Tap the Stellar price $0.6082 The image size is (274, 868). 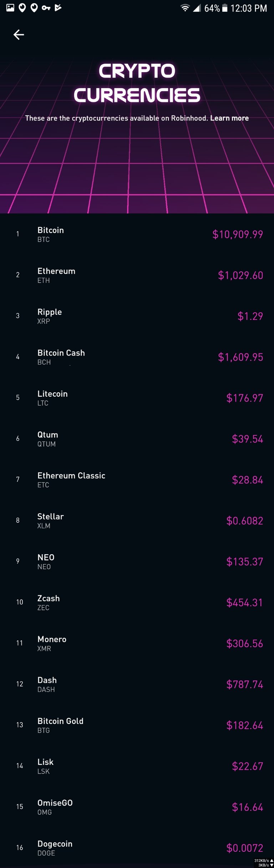click(245, 521)
